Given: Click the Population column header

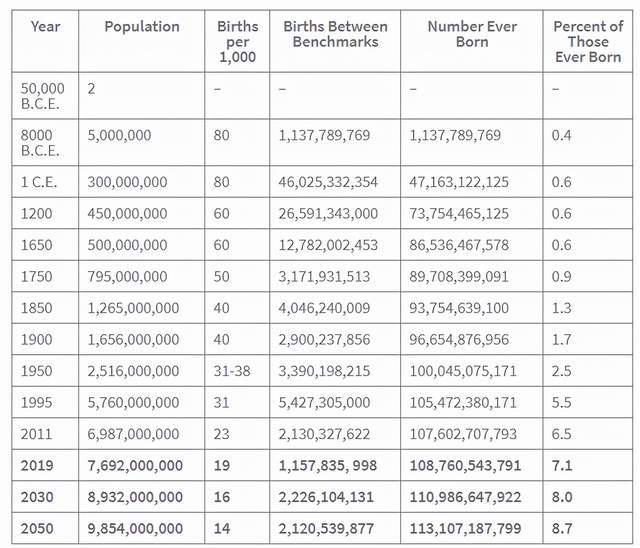Looking at the screenshot, I should (141, 26).
